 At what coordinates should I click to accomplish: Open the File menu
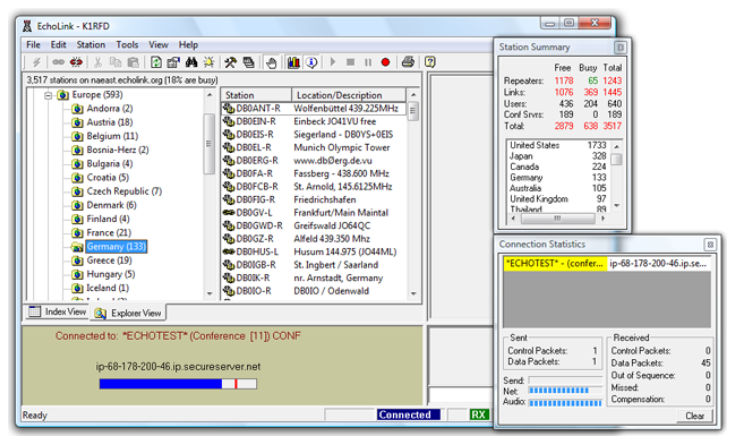(x=33, y=45)
